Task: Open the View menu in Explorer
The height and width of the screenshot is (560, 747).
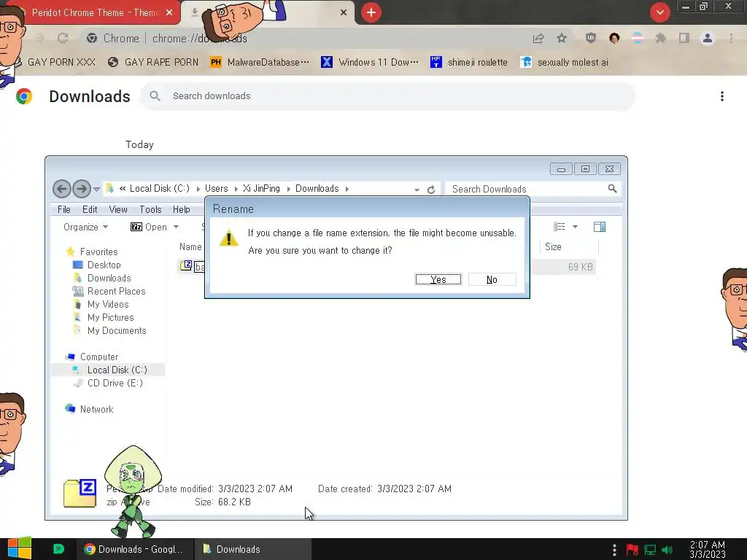Action: coord(117,209)
